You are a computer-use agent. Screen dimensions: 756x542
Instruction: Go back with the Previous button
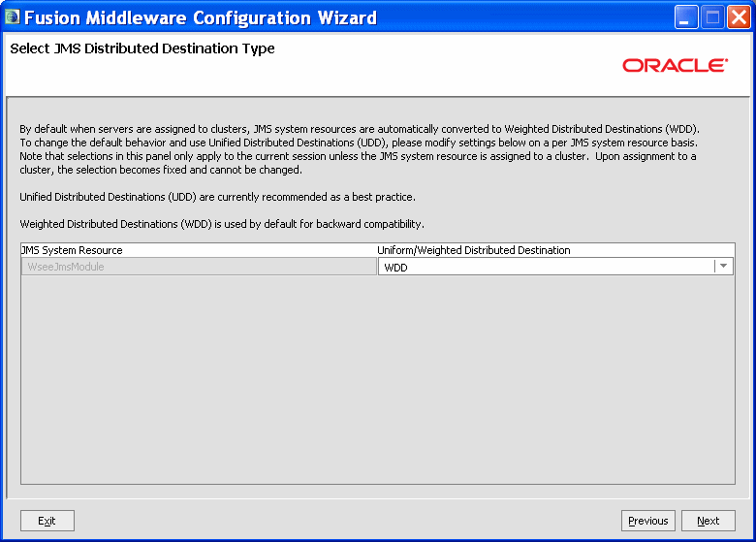648,521
